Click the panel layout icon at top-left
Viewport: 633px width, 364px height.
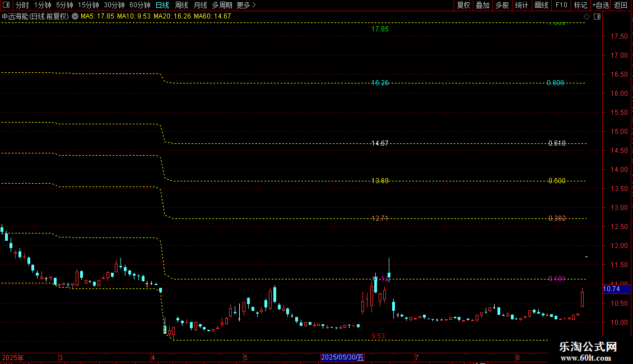pyautogui.click(x=6, y=5)
